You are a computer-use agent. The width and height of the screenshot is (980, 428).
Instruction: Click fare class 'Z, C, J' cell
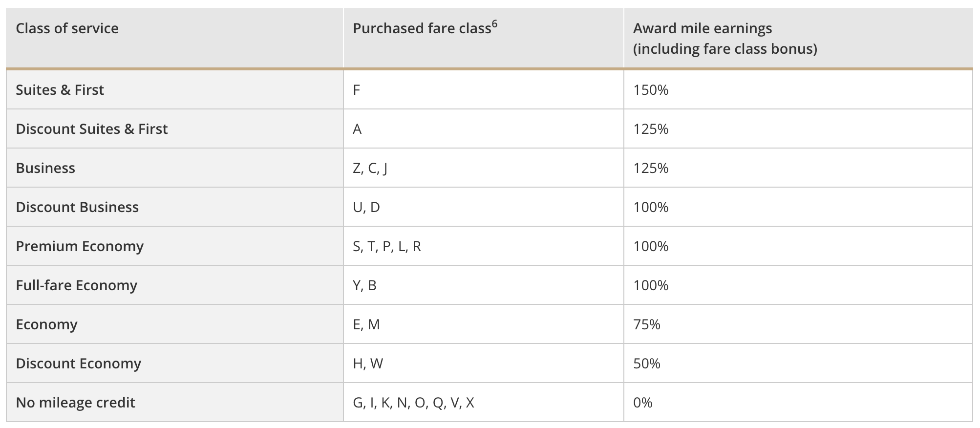370,168
